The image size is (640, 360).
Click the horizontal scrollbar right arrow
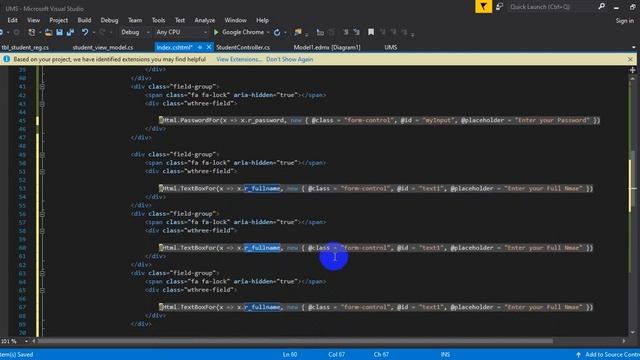coord(624,341)
